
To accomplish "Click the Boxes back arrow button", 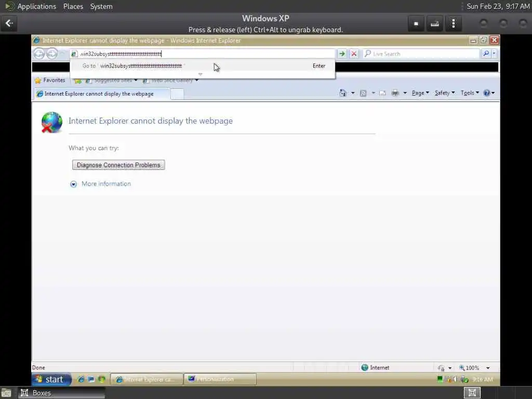I will point(9,23).
